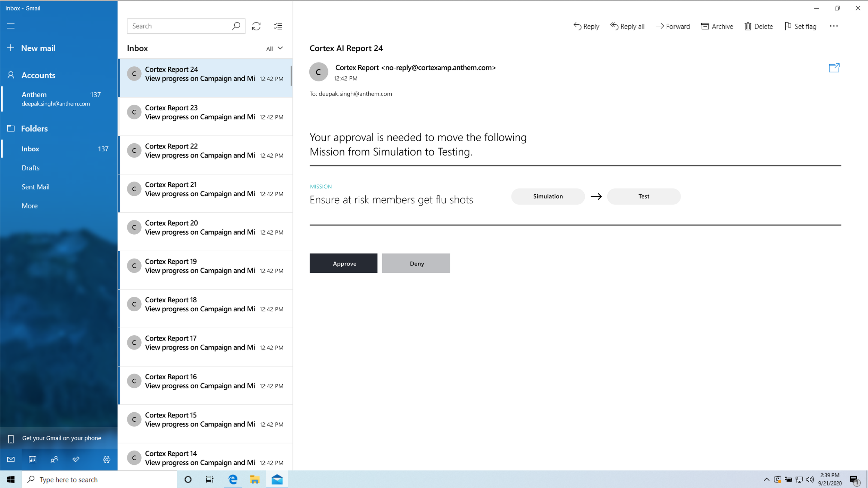Collapse navigation pane hamburger menu
This screenshot has width=868, height=488.
pyautogui.click(x=11, y=26)
